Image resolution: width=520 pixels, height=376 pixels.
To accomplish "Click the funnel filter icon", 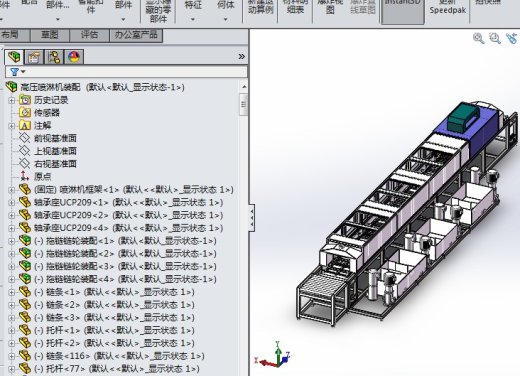I will pyautogui.click(x=14, y=72).
